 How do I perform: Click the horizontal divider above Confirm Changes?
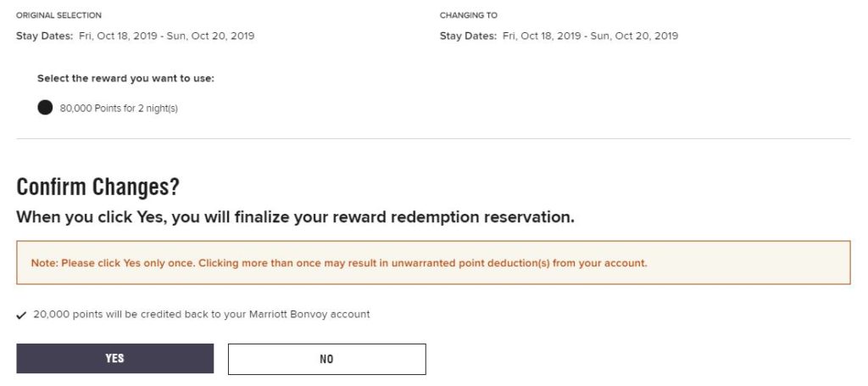tap(432, 138)
